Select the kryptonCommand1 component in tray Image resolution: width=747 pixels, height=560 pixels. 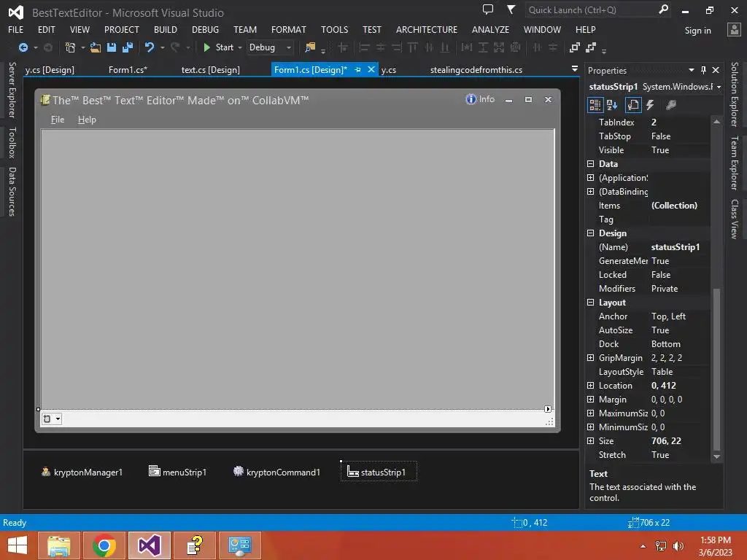(x=276, y=472)
